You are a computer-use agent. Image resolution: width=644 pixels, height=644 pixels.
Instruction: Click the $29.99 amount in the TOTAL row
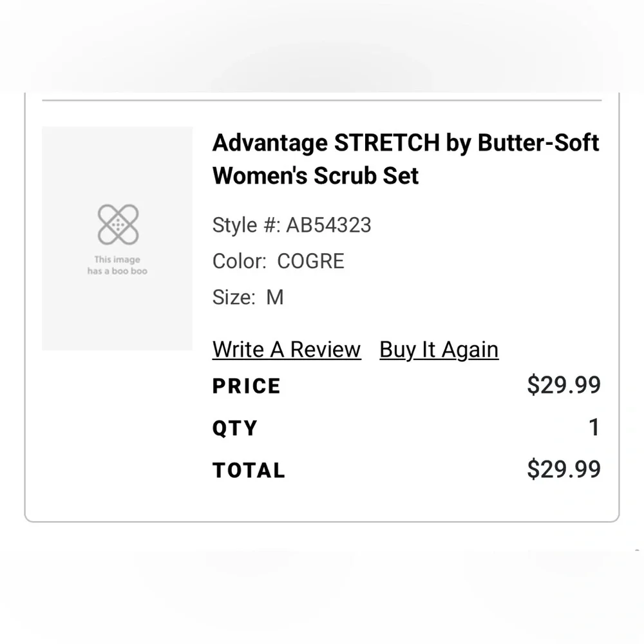click(x=563, y=469)
